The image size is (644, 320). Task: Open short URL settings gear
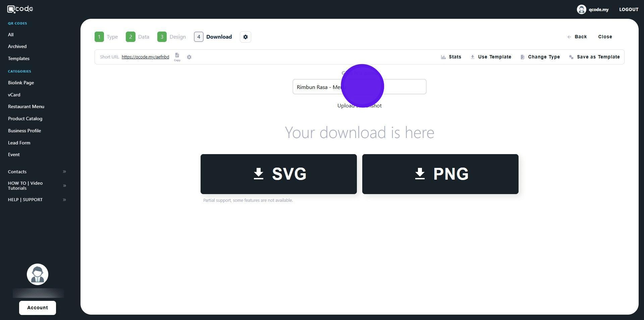tap(189, 57)
